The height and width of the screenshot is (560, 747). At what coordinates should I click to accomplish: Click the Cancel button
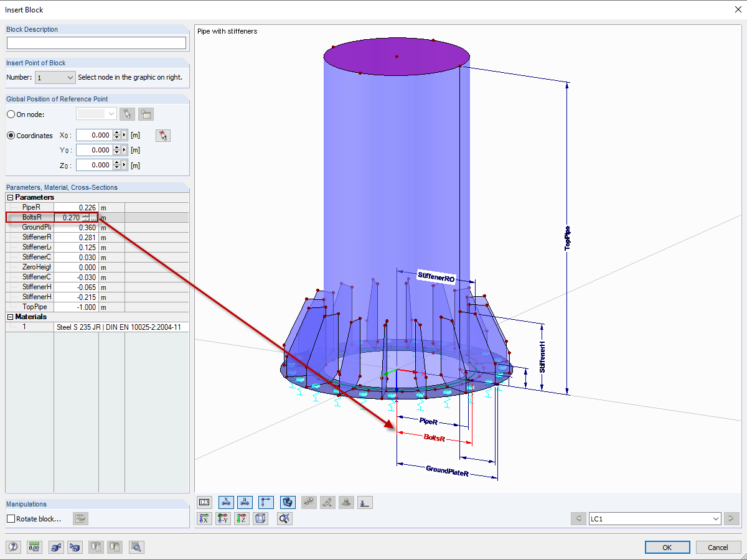(x=718, y=548)
